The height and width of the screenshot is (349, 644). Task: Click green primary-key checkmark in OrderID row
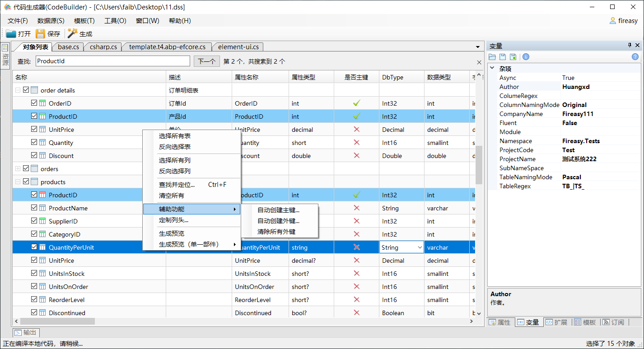[x=356, y=103]
